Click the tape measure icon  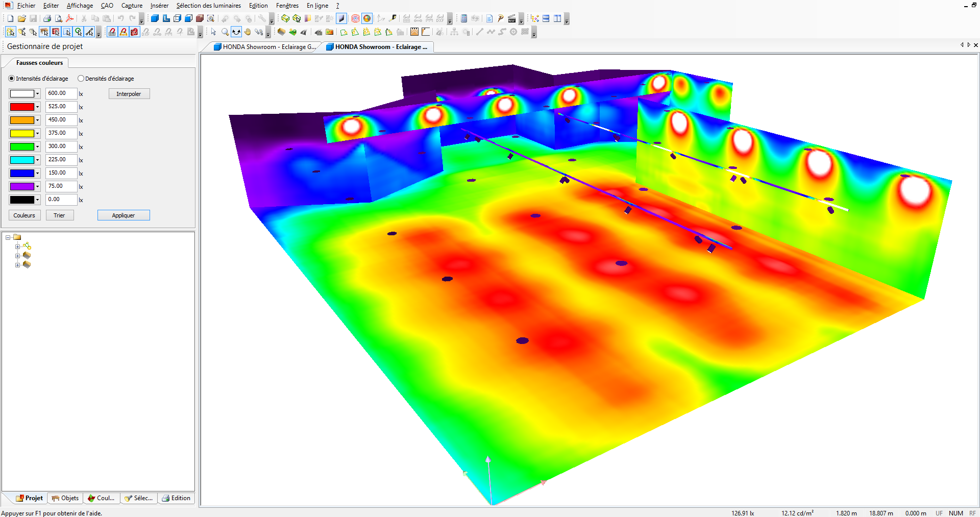coord(393,18)
